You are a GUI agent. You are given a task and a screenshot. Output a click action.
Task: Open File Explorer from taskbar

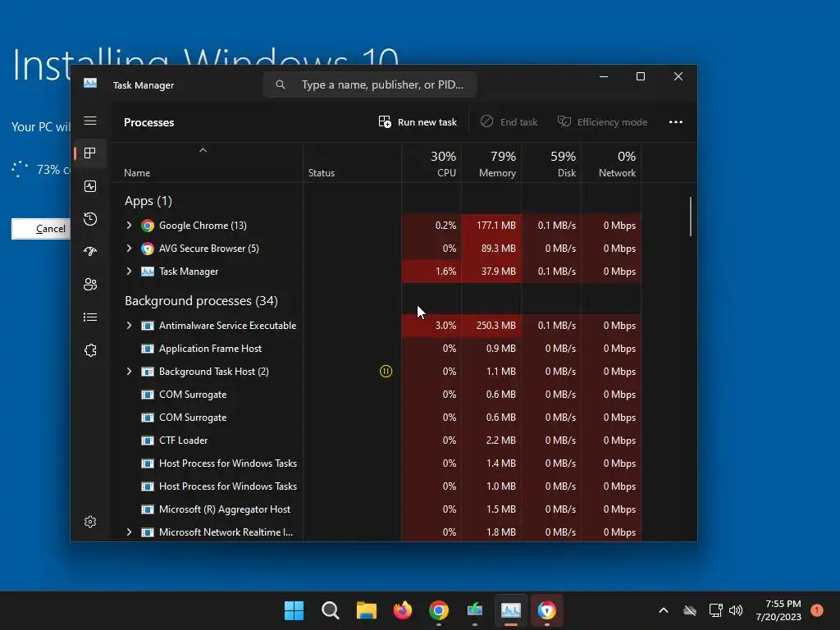(x=367, y=610)
